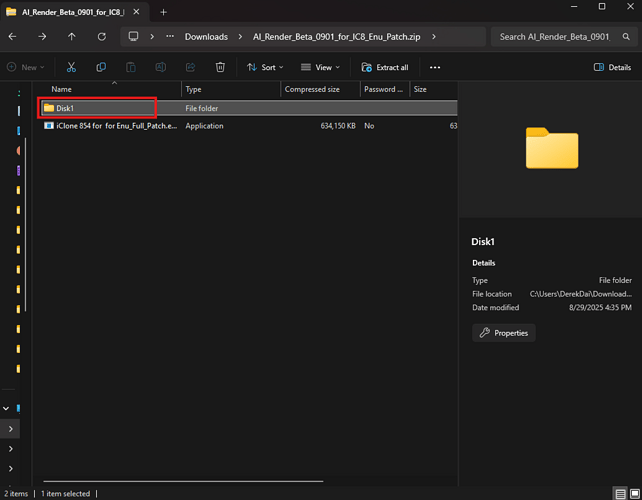This screenshot has height=500, width=642.
Task: Expand chevron after the zip path breadcrumb
Action: point(434,37)
